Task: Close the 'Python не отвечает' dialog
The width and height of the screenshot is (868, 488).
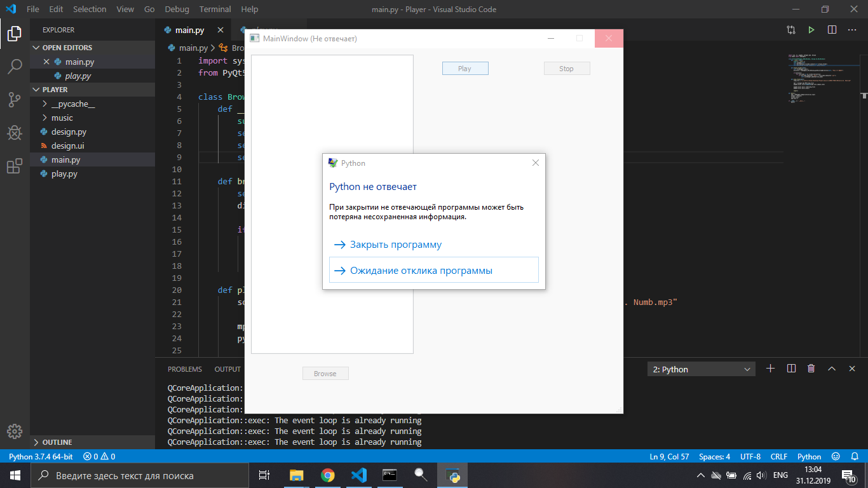Action: pos(535,163)
